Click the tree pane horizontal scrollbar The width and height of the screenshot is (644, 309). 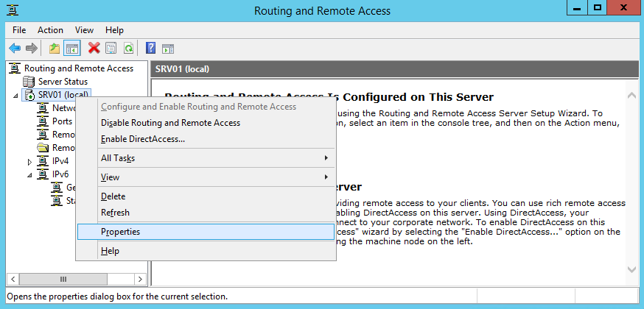tap(74, 280)
